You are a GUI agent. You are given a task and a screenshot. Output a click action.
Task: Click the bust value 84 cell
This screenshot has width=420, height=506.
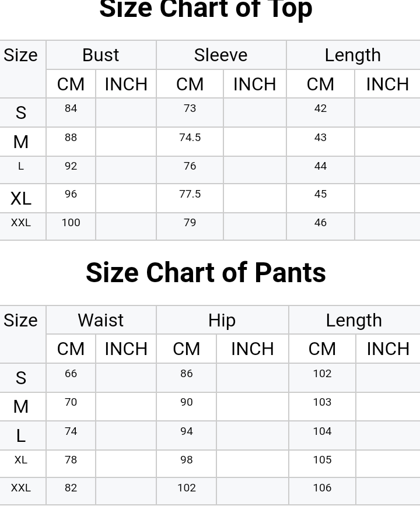[x=71, y=108]
